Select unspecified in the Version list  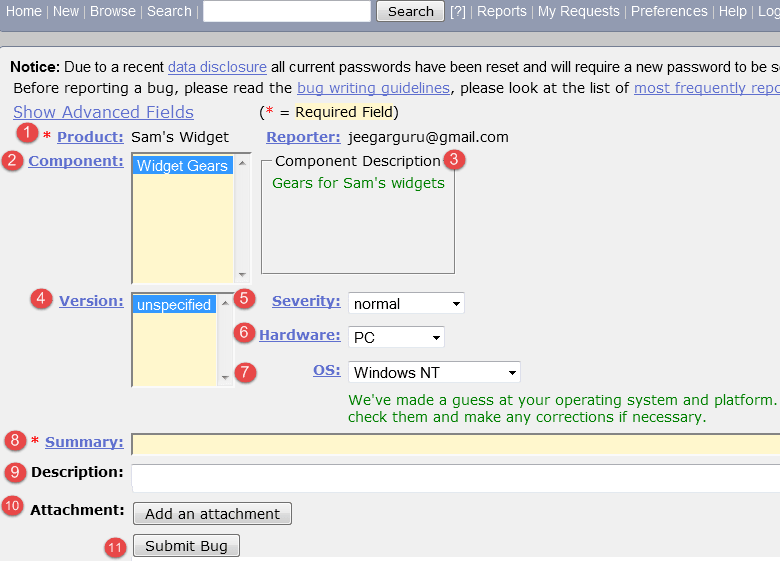[x=174, y=305]
